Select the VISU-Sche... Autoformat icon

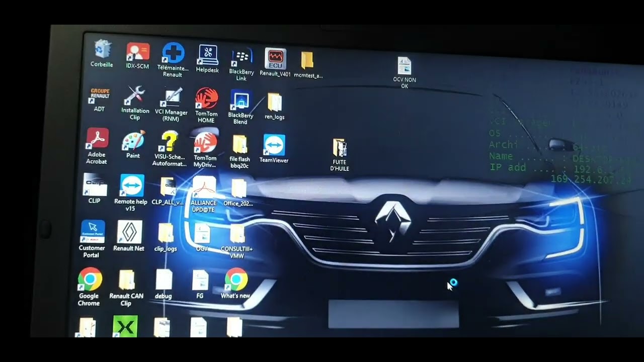170,149
